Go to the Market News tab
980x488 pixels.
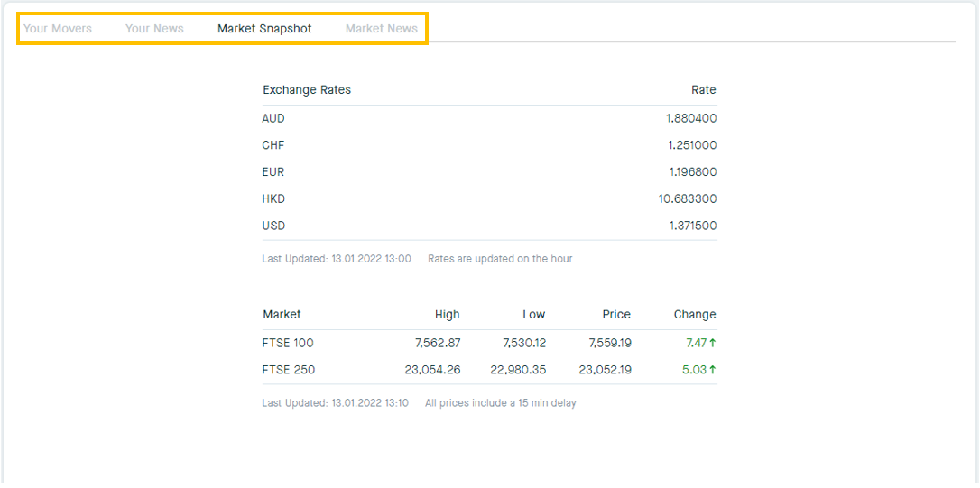point(381,29)
